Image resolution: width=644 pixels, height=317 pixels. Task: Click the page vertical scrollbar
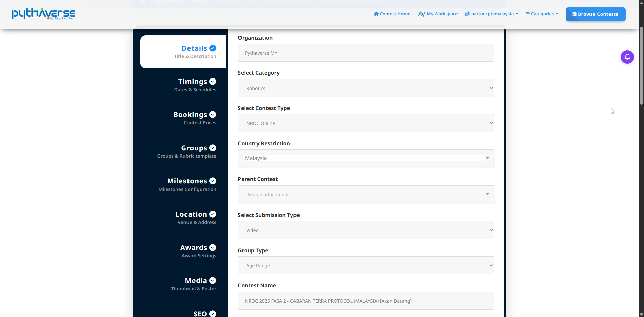[x=641, y=65]
